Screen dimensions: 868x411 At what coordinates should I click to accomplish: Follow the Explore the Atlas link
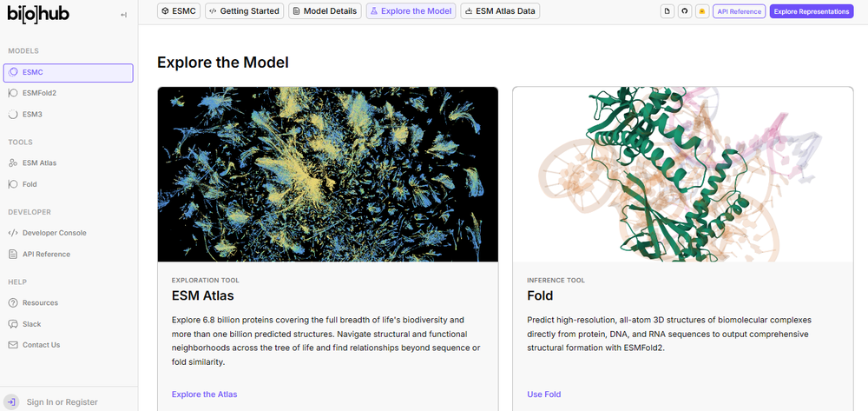coord(204,394)
